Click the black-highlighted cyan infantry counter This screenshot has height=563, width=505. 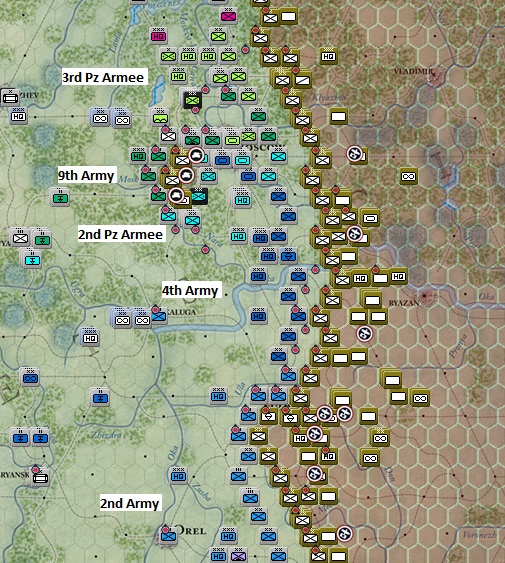199,196
